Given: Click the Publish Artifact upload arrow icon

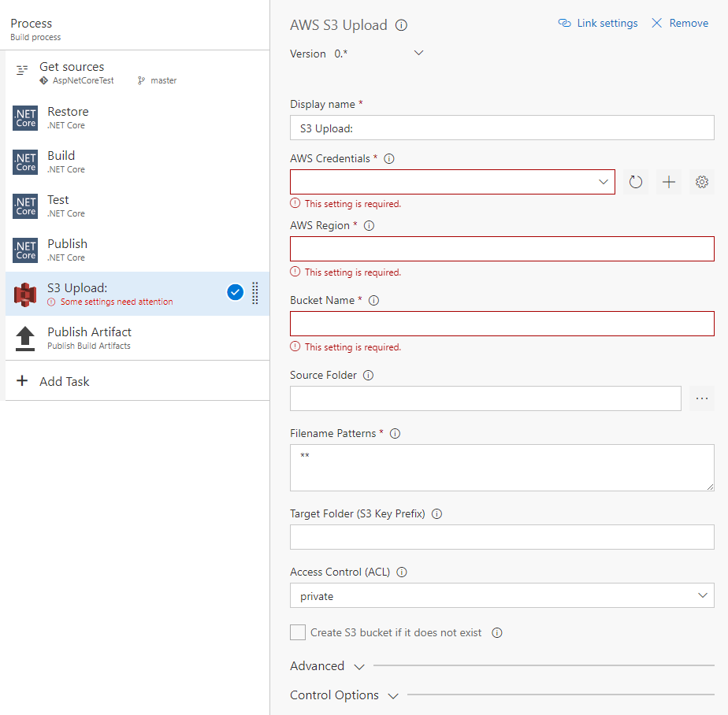Looking at the screenshot, I should pos(25,339).
